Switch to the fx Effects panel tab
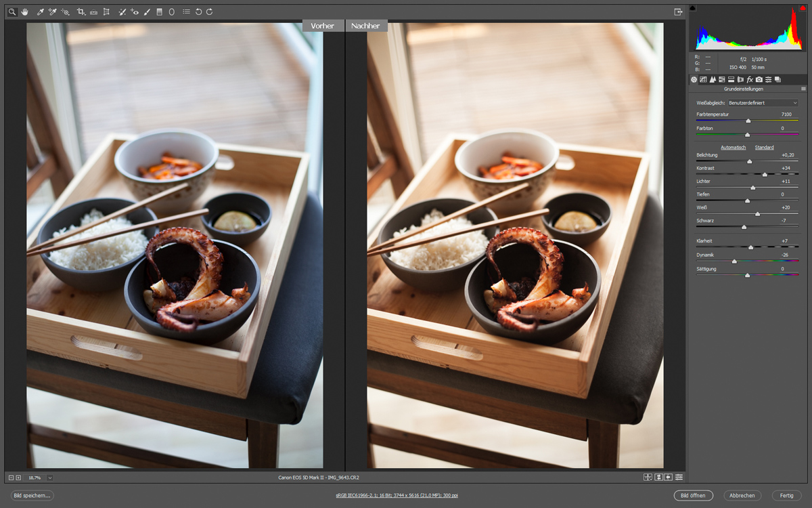Image resolution: width=812 pixels, height=508 pixels. coord(750,80)
